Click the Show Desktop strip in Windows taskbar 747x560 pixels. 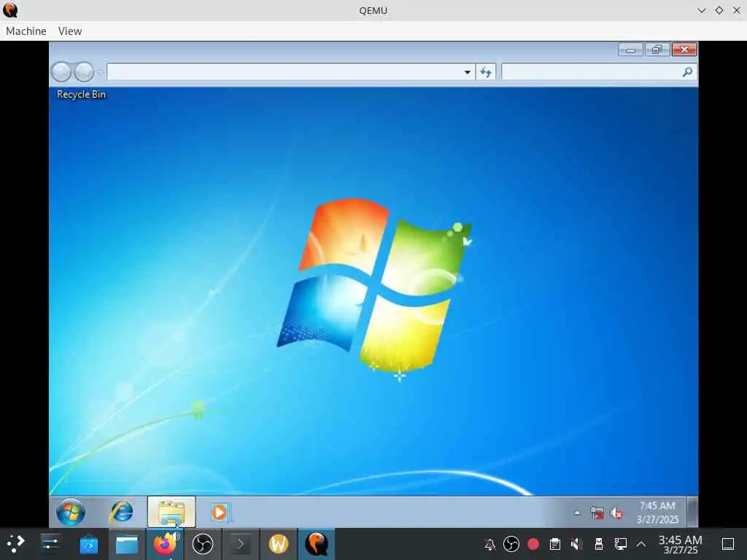pyautogui.click(x=693, y=512)
